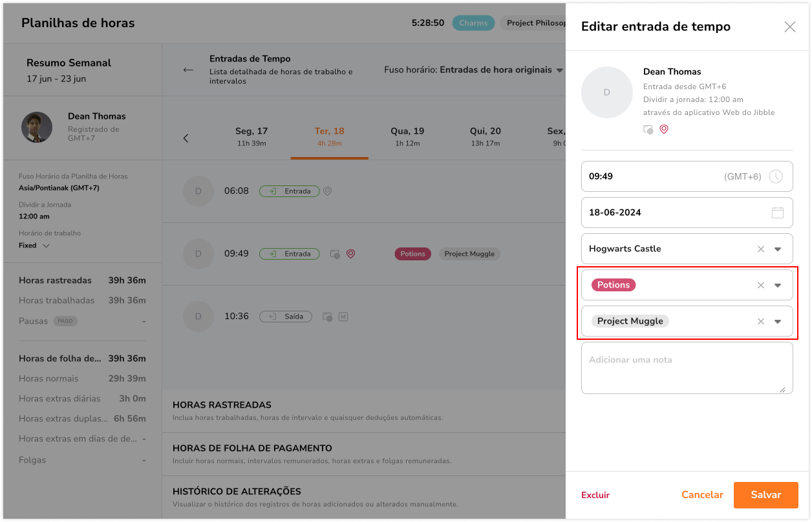
Task: Clear the Potions activity selection
Action: 761,285
